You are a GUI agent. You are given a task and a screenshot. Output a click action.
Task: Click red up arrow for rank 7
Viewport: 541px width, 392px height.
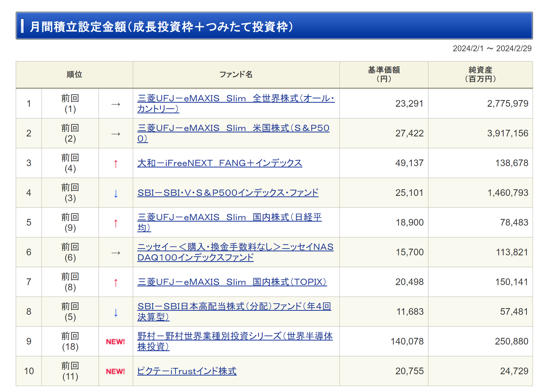point(116,282)
